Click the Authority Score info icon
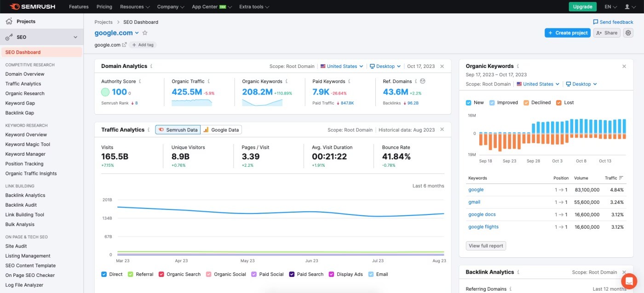Screen dimensions: 644x293 pos(140,81)
